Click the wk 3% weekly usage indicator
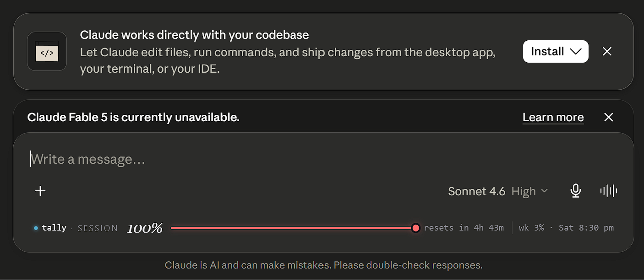This screenshot has height=280, width=644. click(x=531, y=228)
